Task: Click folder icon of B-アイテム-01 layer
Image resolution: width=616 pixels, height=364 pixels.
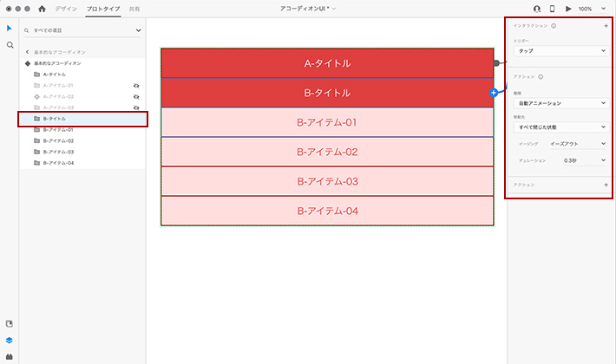Action: point(37,129)
